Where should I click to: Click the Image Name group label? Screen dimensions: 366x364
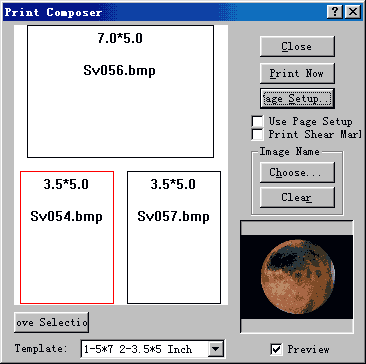click(x=289, y=152)
